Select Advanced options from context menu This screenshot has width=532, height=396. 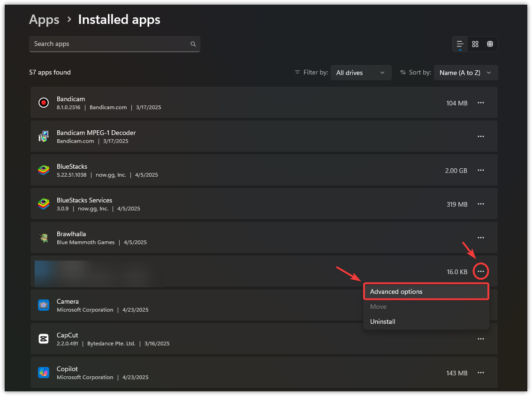click(x=426, y=291)
